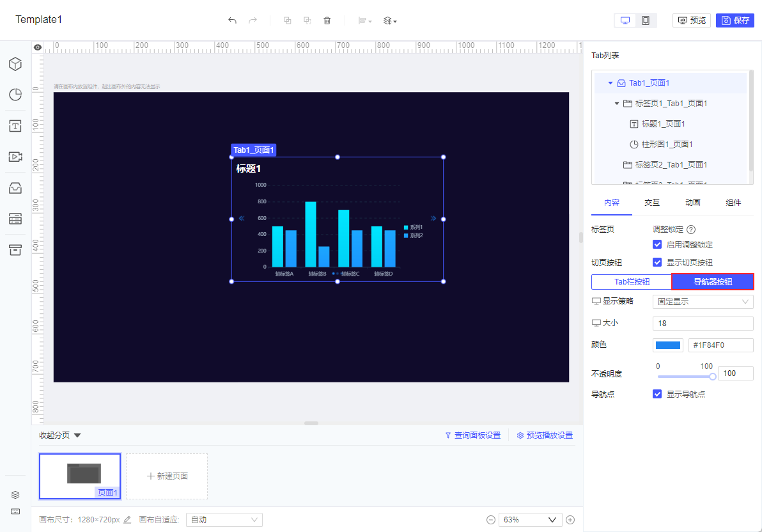
Task: Switch to the 交互 tab
Action: (x=652, y=203)
